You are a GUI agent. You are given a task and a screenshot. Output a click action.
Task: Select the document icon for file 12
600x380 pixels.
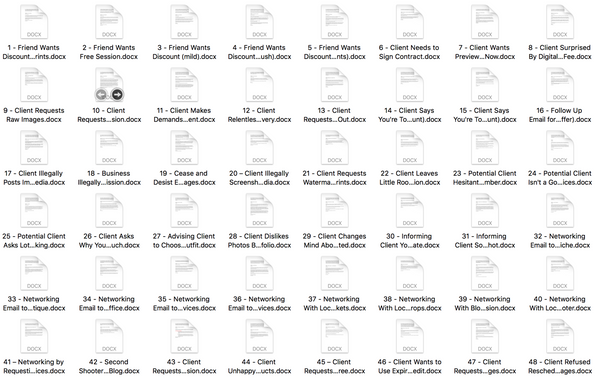tap(259, 85)
